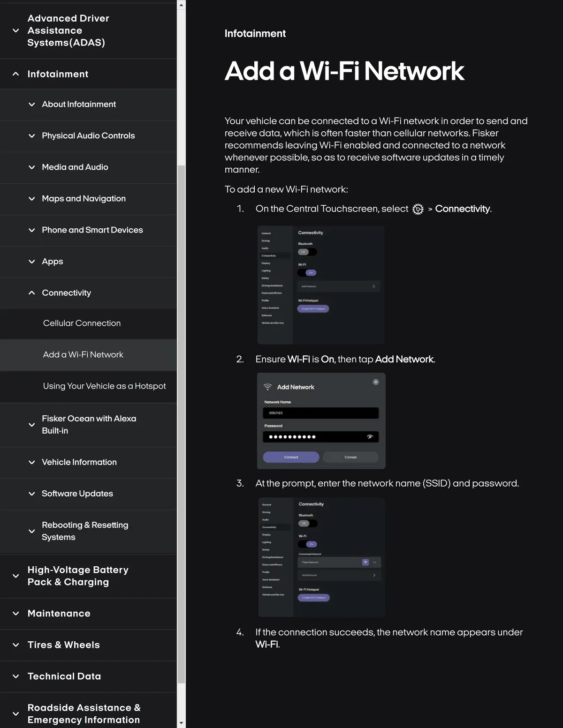Viewport: 563px width, 728px height.
Task: Collapse the Infotainment section chevron
Action: (x=16, y=74)
